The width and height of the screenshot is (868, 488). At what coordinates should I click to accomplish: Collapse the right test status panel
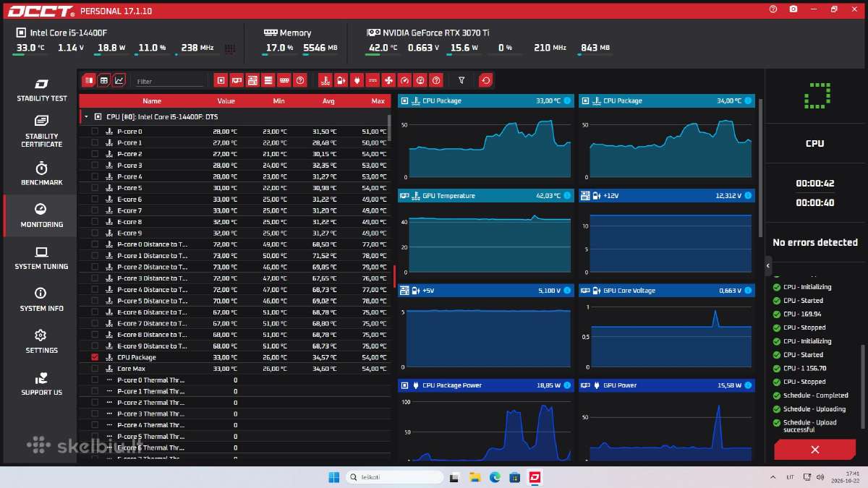[x=768, y=266]
